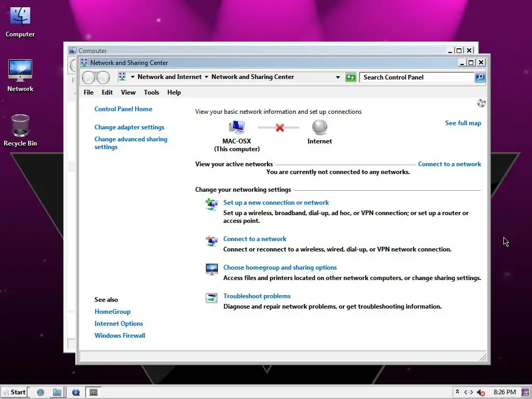Viewport: 532px width, 399px height.
Task: Go to Control Panel Home
Action: (123, 109)
